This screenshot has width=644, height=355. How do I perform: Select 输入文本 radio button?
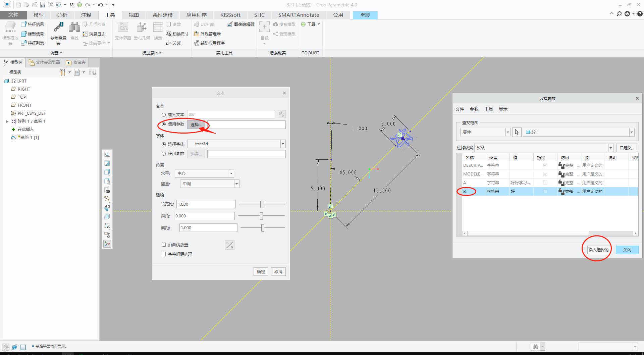[x=164, y=115]
